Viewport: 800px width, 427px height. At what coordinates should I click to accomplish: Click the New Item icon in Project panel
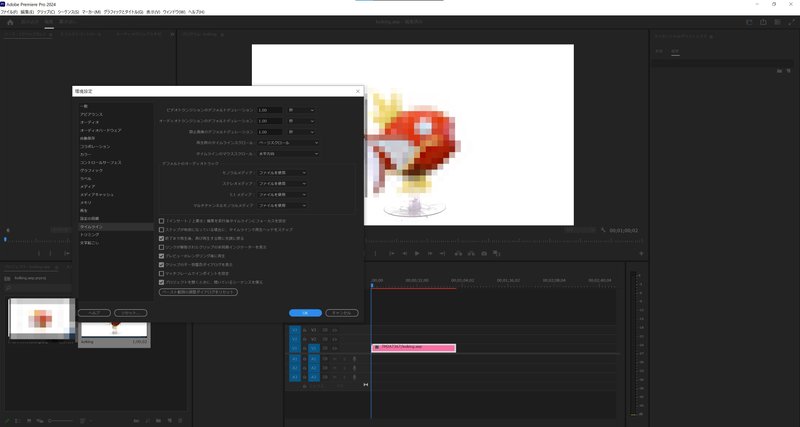[168, 421]
